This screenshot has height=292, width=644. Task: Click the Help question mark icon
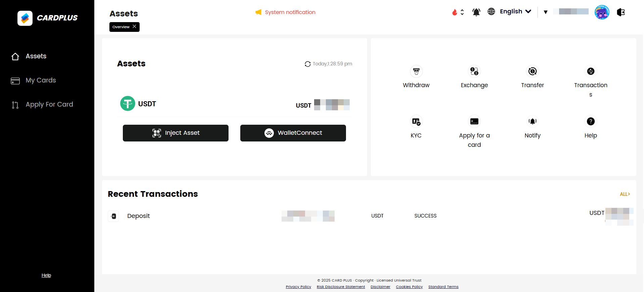591,121
